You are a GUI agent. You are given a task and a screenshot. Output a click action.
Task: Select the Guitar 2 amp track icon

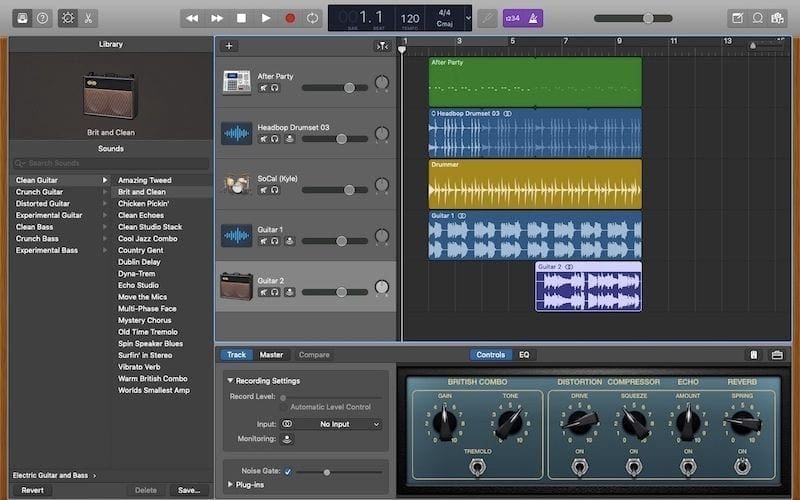pos(237,286)
